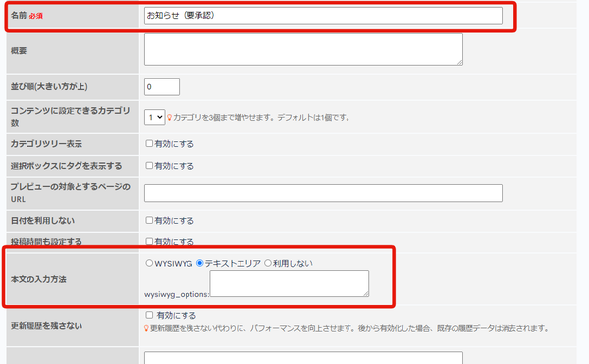Select the テキストエリア radio button
This screenshot has height=364, width=589.
[200, 263]
